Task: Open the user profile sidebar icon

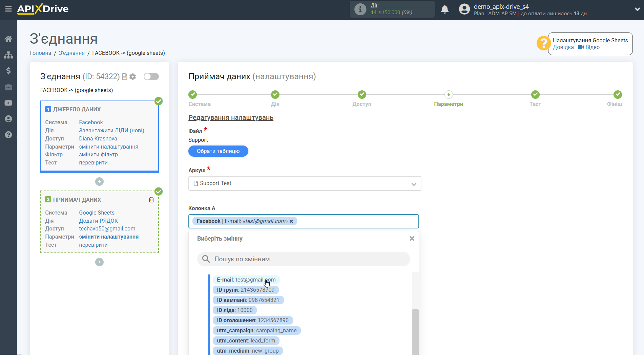Action: point(8,119)
